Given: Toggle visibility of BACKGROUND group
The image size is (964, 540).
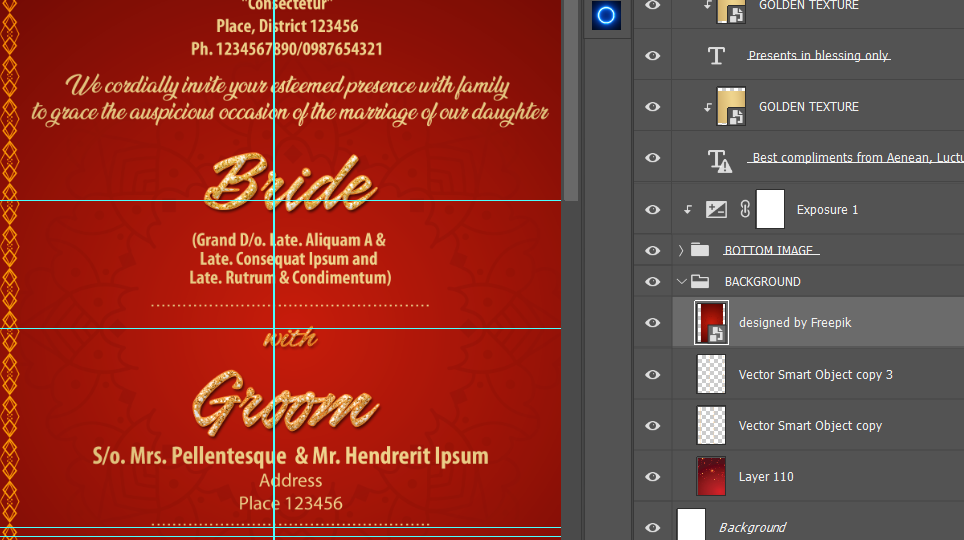Looking at the screenshot, I should click(653, 282).
